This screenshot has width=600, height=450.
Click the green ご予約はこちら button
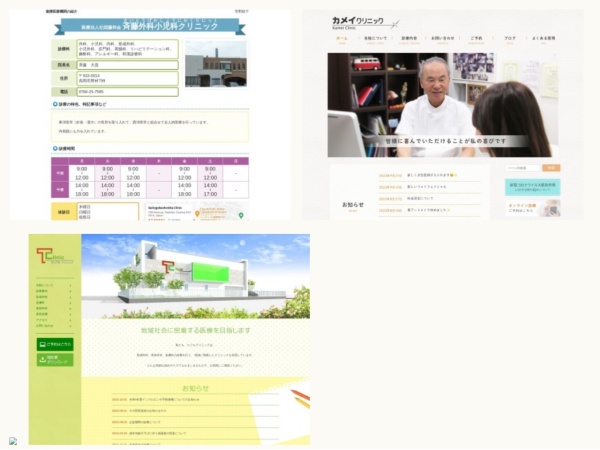(55, 344)
